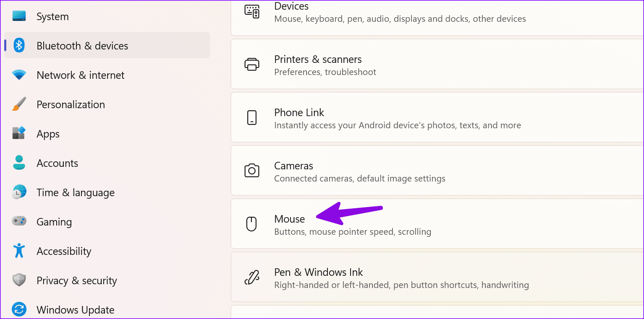The width and height of the screenshot is (644, 319).
Task: Click the Mouse icon
Action: click(x=251, y=224)
